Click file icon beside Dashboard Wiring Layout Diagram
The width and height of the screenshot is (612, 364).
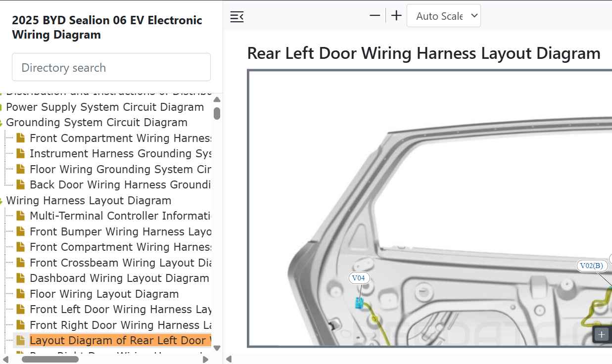click(20, 278)
